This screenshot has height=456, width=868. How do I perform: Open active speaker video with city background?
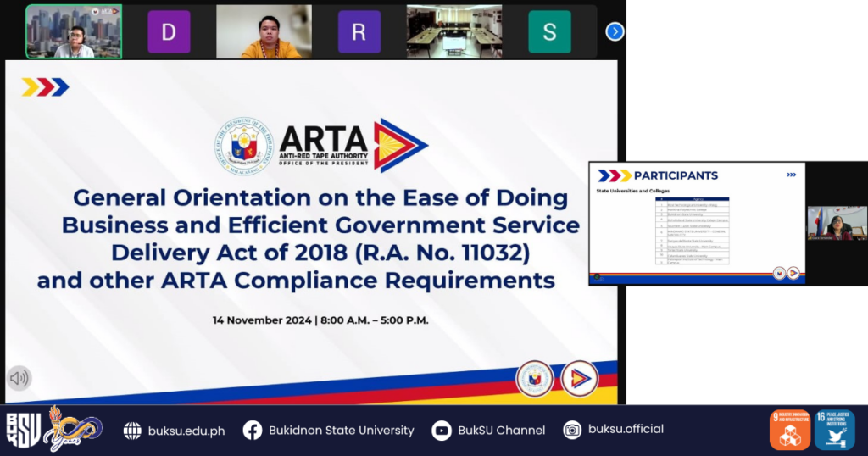point(74,31)
